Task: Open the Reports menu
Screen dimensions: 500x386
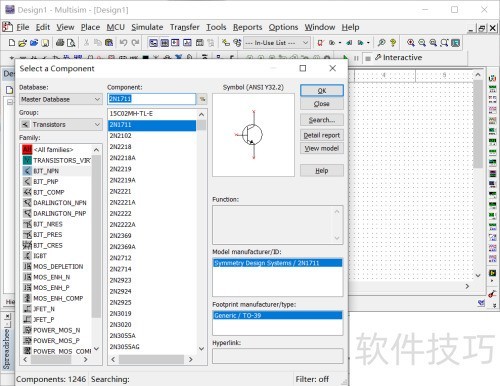Action: coord(247,27)
